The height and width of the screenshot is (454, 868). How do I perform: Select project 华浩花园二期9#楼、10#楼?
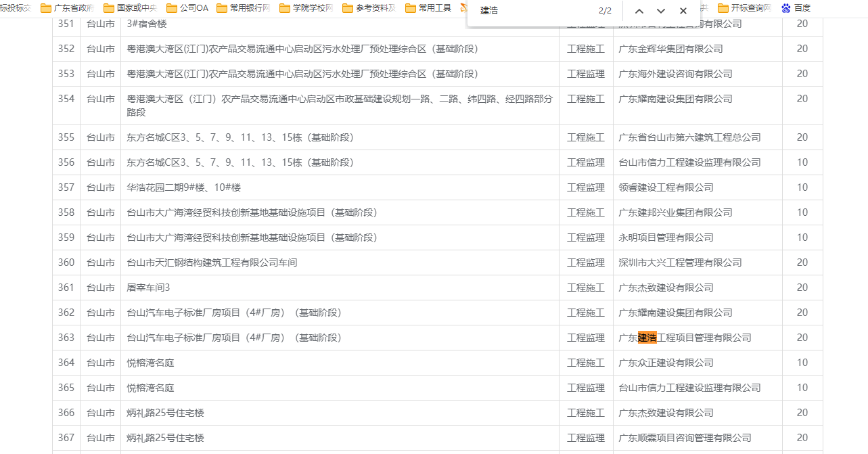point(184,187)
